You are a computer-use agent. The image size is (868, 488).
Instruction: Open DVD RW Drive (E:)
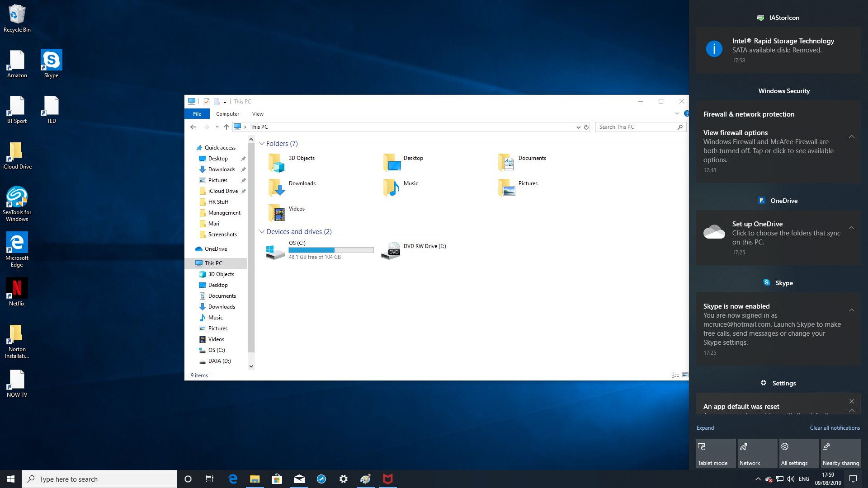[391, 250]
